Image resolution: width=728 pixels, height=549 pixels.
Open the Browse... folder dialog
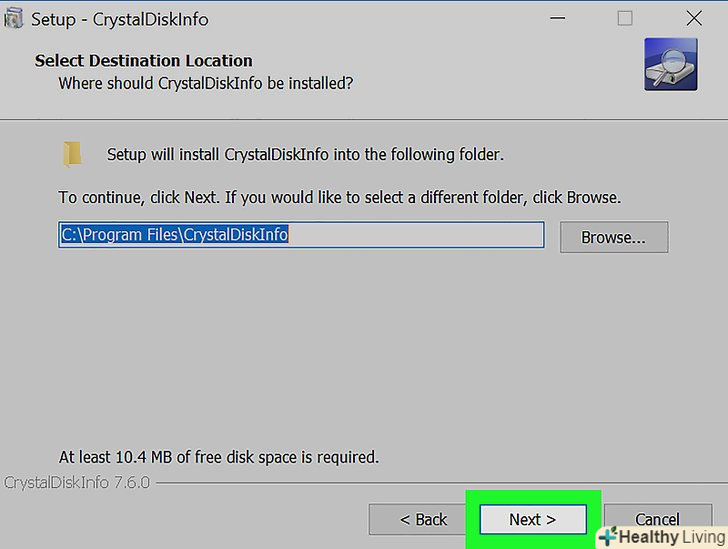[x=613, y=237]
